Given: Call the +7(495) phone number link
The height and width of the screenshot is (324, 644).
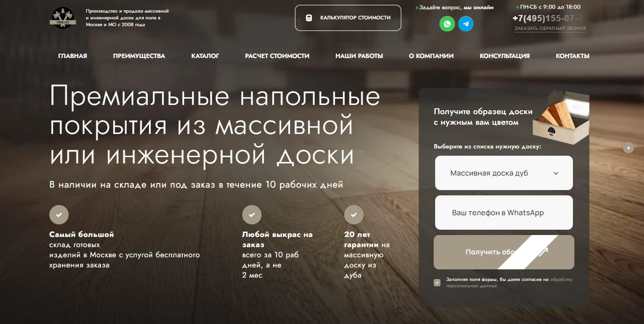Looking at the screenshot, I should click(547, 18).
